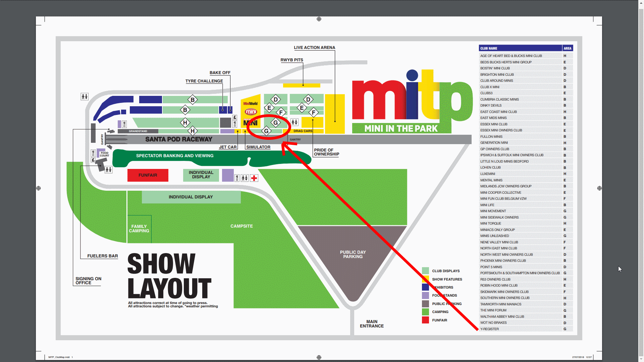Select the MINI MOVEMENT row
644x362 pixels.
[x=526, y=211]
